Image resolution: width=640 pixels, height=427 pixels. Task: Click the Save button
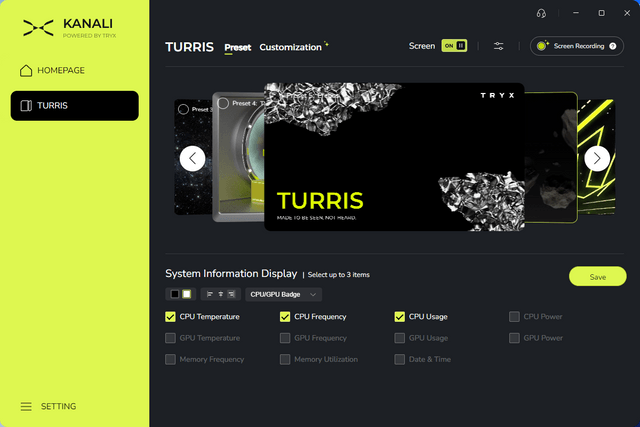tap(598, 277)
